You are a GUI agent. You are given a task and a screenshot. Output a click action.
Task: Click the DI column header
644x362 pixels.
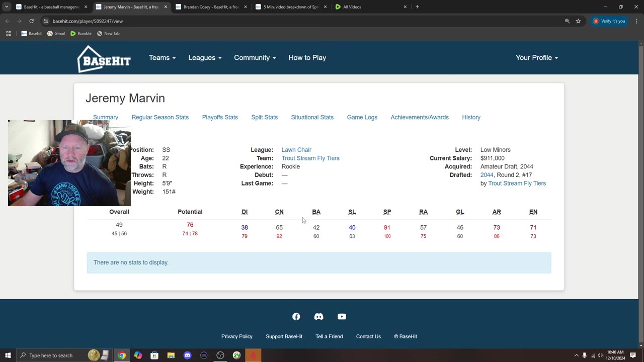pos(245,212)
